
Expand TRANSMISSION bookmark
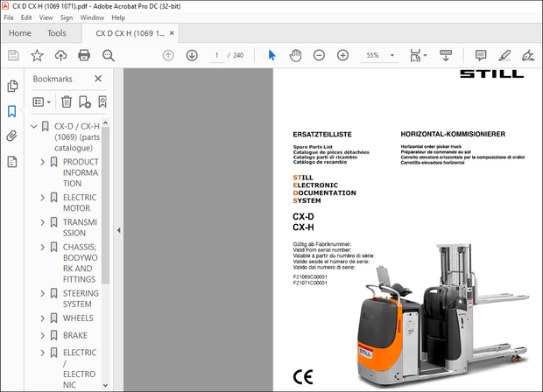coord(42,222)
